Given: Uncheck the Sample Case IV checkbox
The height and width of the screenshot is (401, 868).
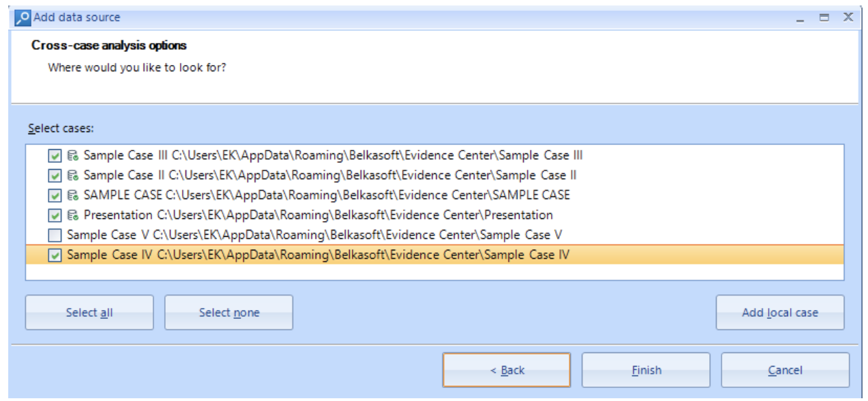Looking at the screenshot, I should pos(55,255).
